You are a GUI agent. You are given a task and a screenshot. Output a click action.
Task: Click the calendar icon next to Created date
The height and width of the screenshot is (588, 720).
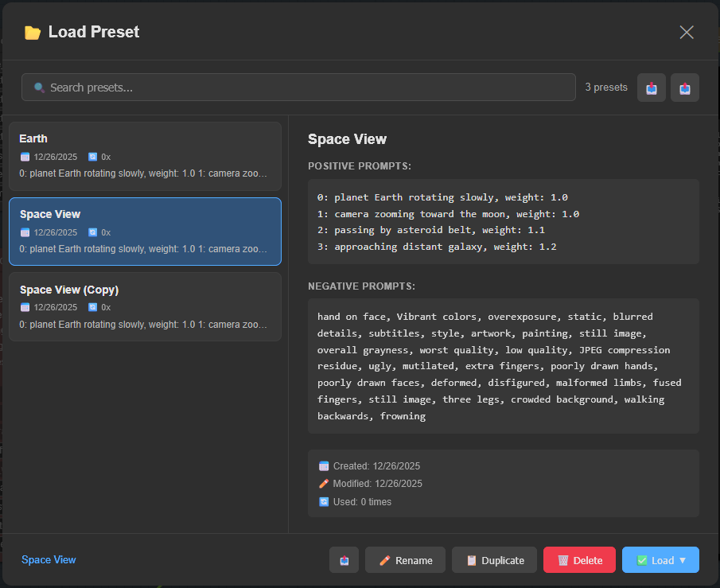[324, 466]
